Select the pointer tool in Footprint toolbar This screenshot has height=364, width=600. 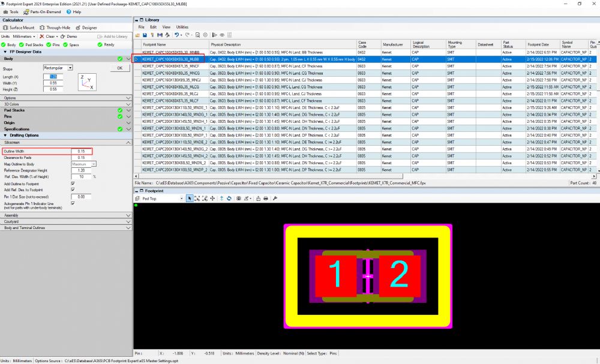(x=190, y=198)
